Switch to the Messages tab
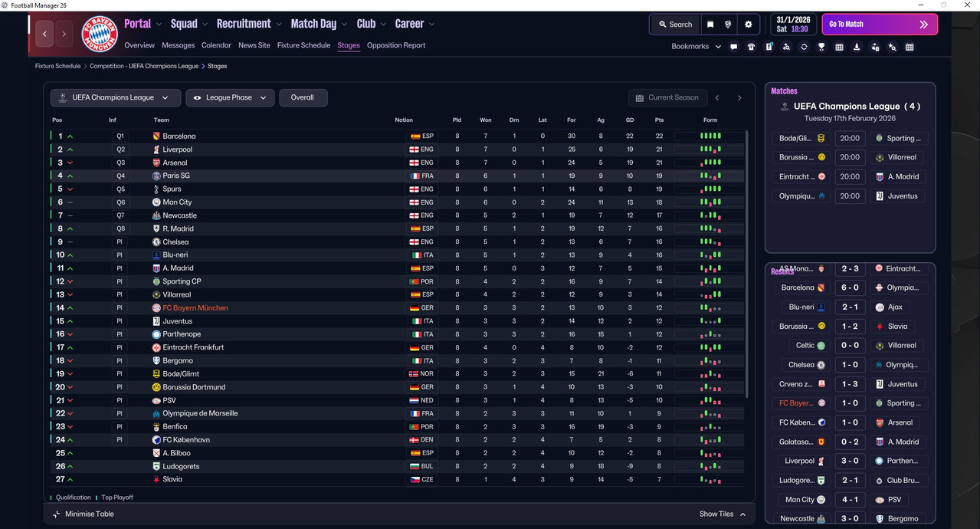 [178, 45]
